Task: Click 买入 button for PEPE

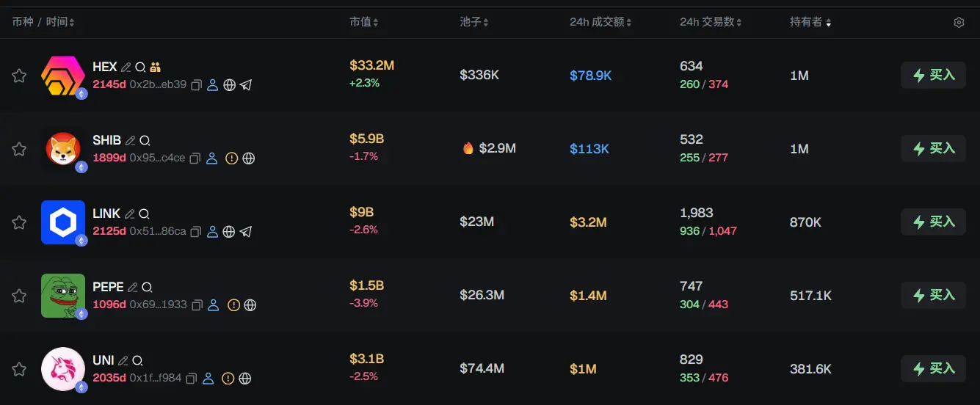Action: 933,295
